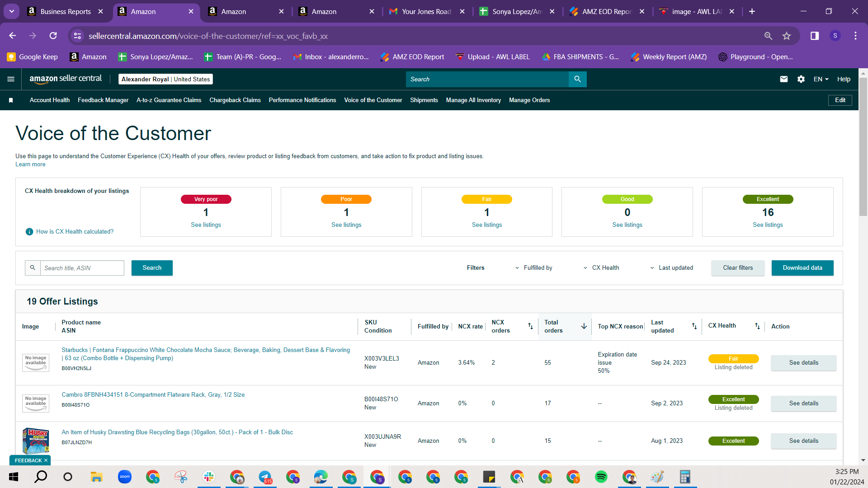
Task: Open Feedback Manager in the nav bar
Action: click(103, 100)
